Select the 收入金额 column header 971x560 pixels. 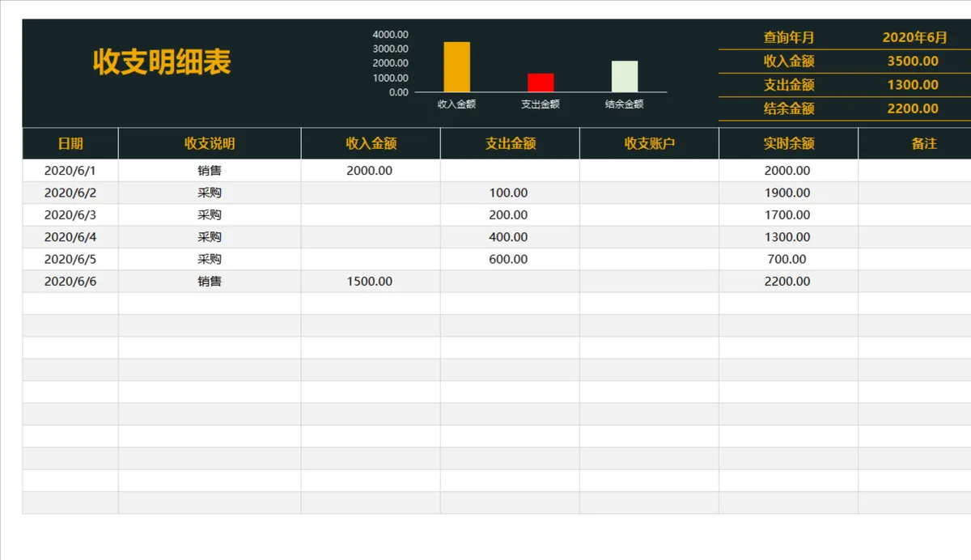pos(371,143)
